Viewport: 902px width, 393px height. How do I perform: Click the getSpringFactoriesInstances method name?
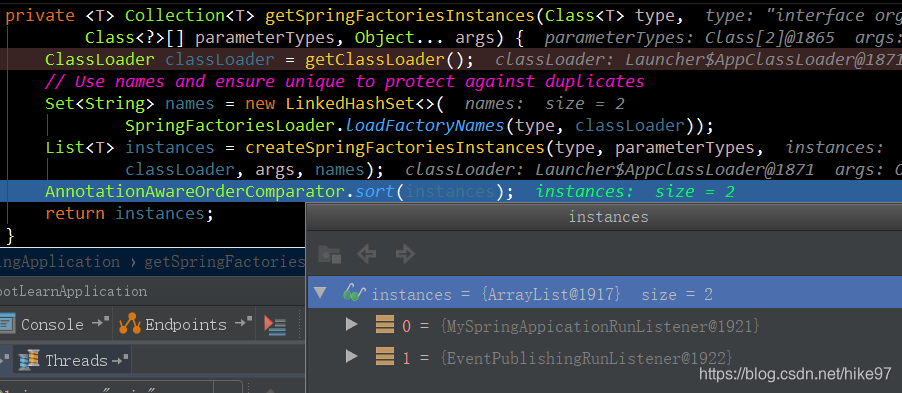point(400,16)
